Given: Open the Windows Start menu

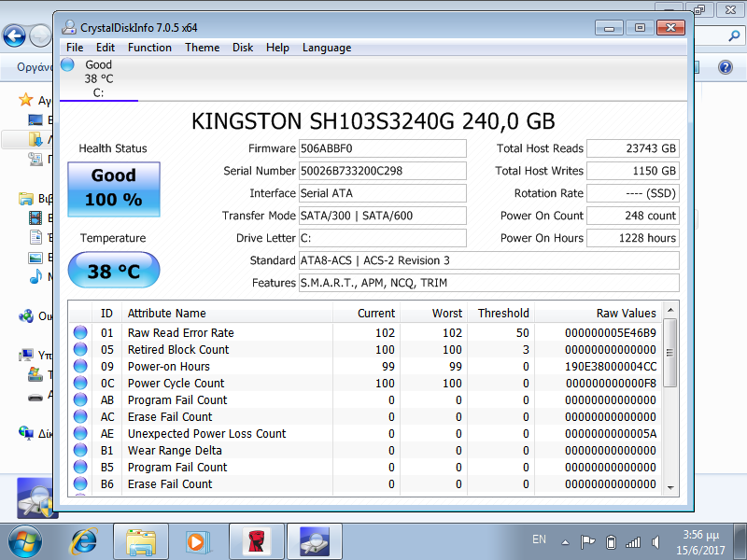Looking at the screenshot, I should click(25, 541).
